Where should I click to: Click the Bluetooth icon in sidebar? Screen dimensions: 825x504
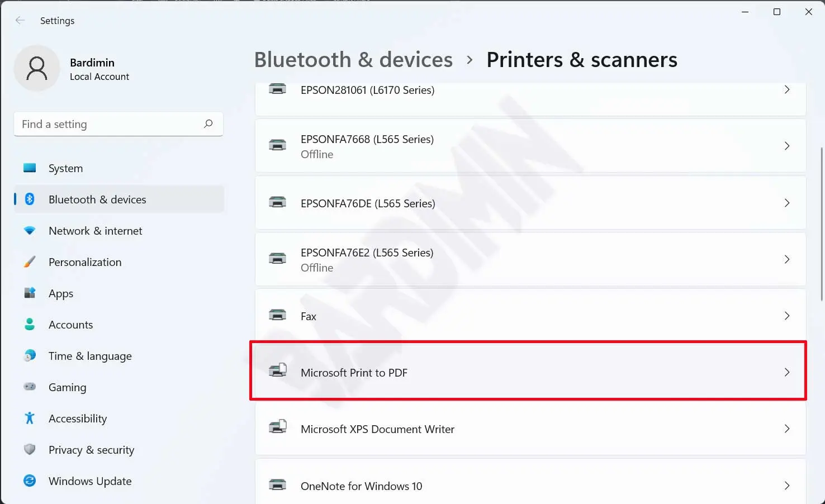click(x=30, y=199)
